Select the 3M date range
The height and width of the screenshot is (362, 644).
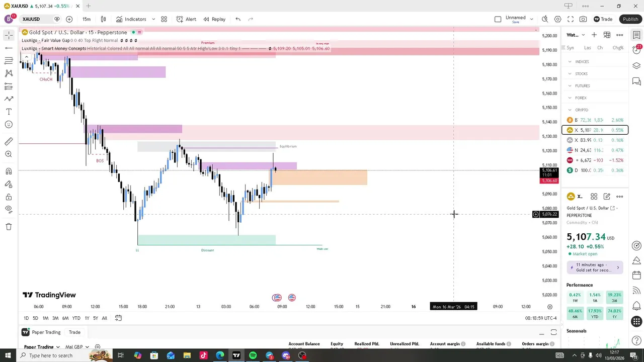[55, 318]
